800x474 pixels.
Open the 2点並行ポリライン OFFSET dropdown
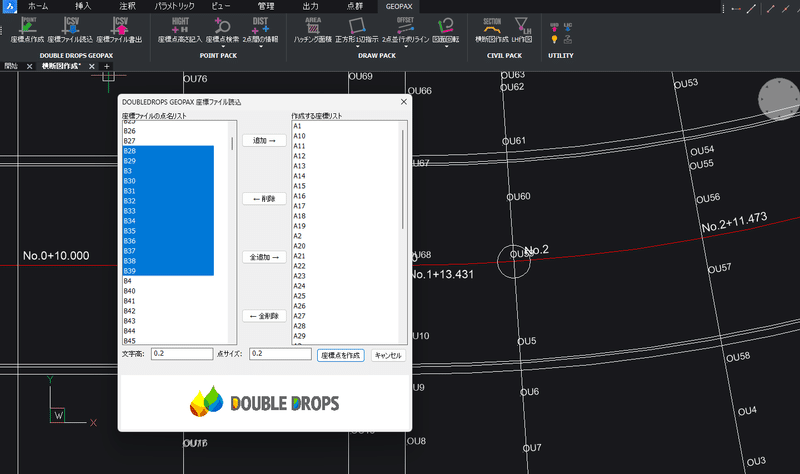tap(406, 46)
